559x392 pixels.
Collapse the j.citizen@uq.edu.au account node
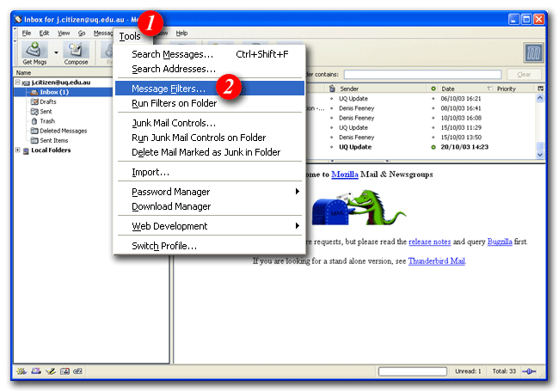pyautogui.click(x=18, y=83)
